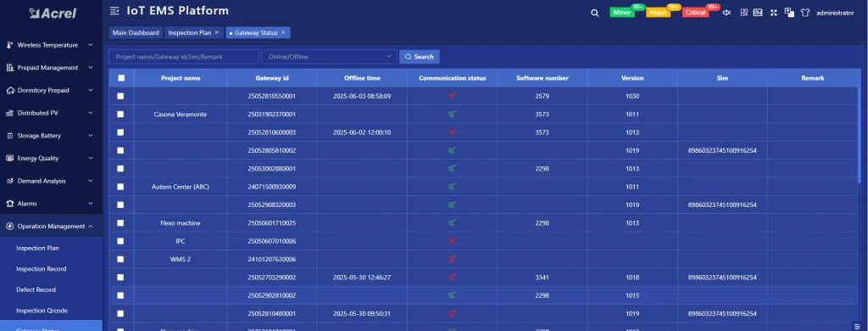
Task: Click the Storage Battery sidebar icon
Action: 9,136
